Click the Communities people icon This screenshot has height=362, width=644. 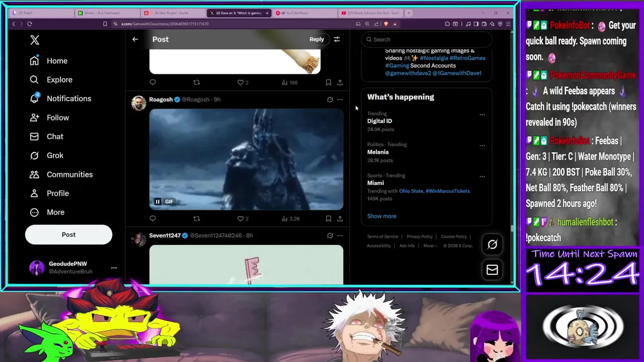click(34, 174)
